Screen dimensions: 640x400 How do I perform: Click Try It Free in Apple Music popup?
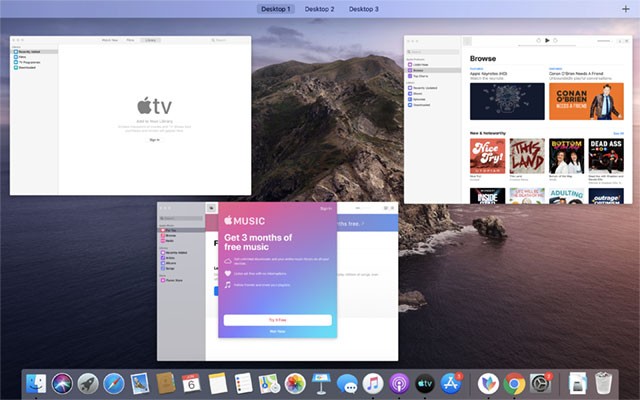click(278, 320)
